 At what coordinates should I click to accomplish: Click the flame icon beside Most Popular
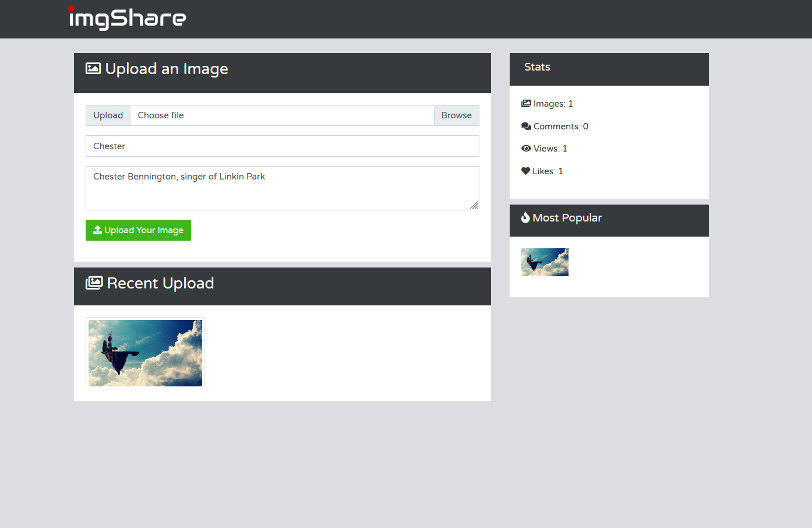525,217
